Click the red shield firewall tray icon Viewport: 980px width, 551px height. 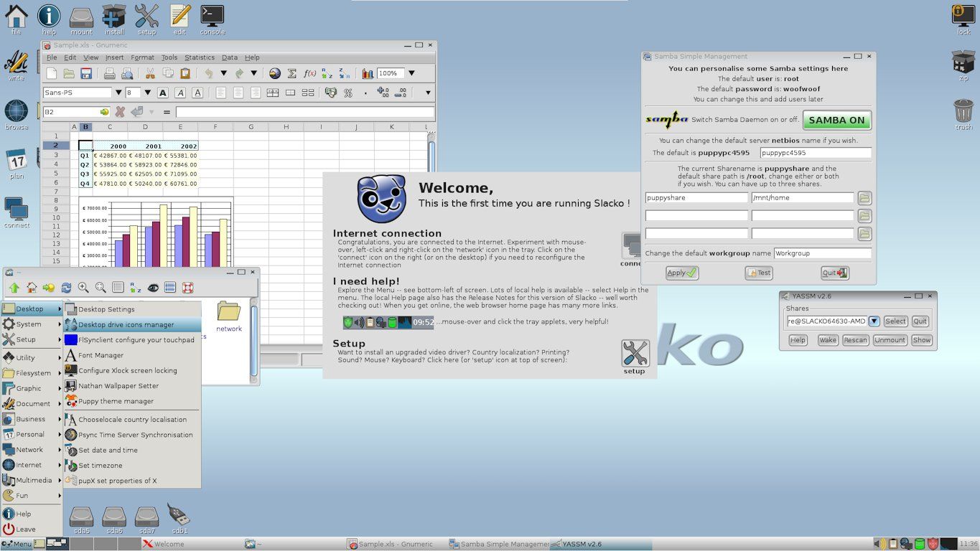point(932,544)
